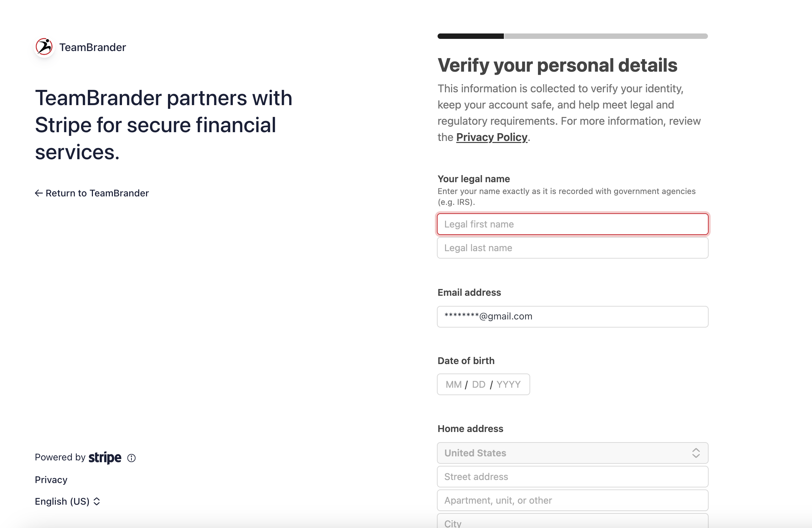This screenshot has height=528, width=812.
Task: Focus the Street address field
Action: (572, 477)
